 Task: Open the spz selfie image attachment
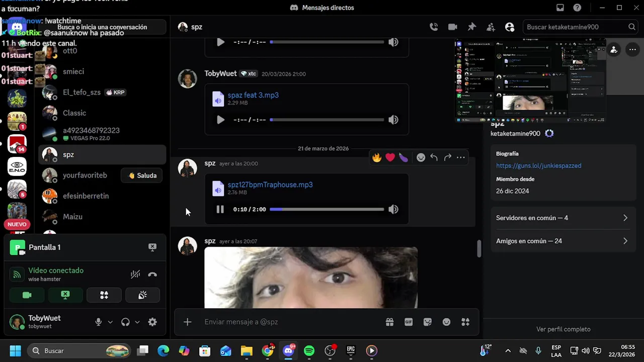[x=311, y=278]
